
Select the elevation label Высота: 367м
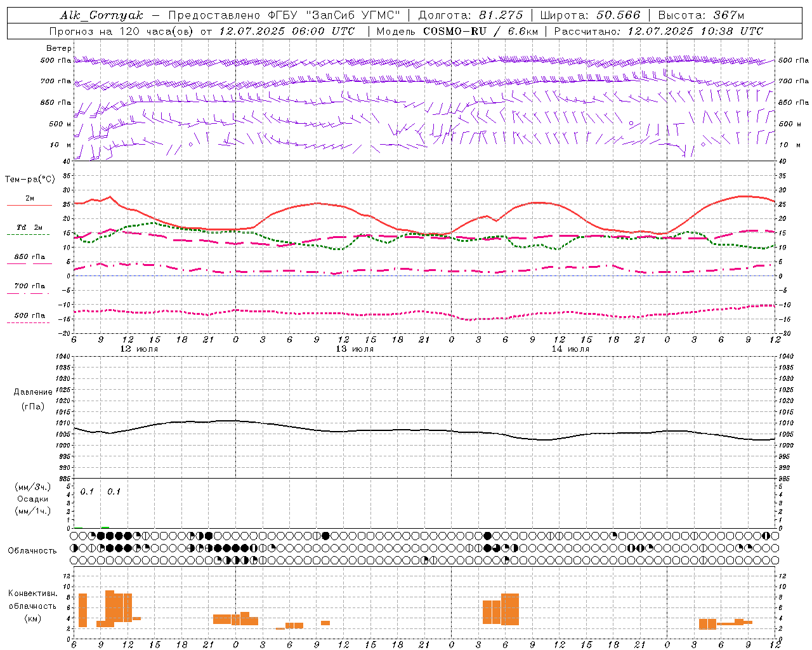(701, 15)
